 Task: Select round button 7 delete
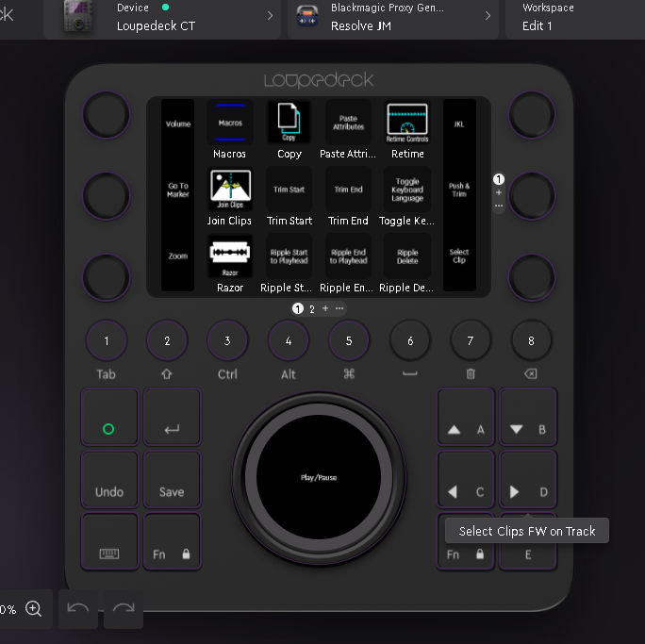click(471, 341)
